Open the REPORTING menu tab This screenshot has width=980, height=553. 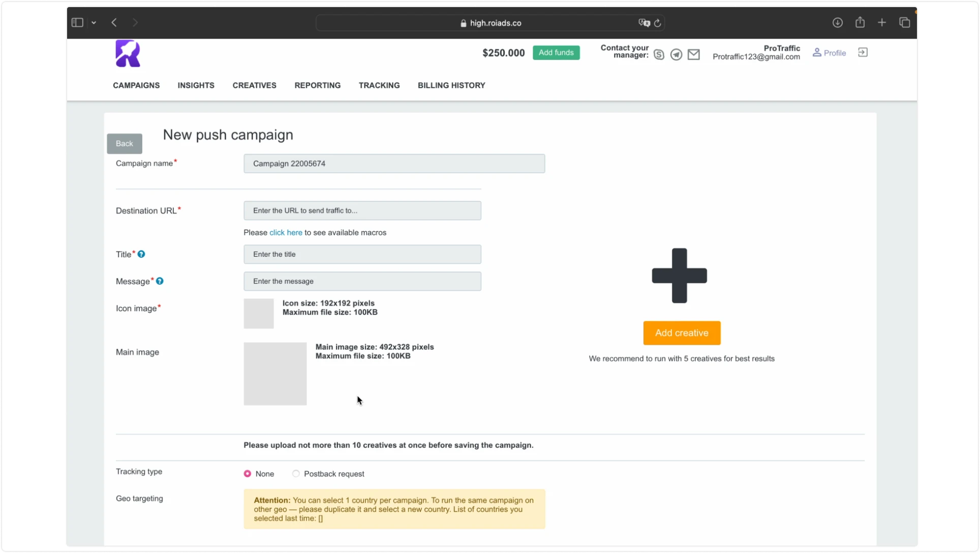click(x=318, y=85)
